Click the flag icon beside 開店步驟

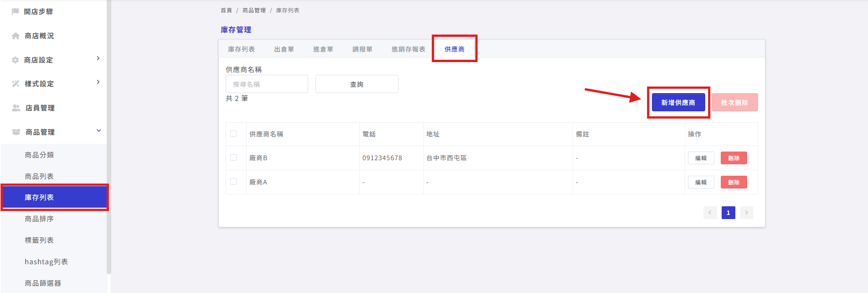tap(15, 11)
